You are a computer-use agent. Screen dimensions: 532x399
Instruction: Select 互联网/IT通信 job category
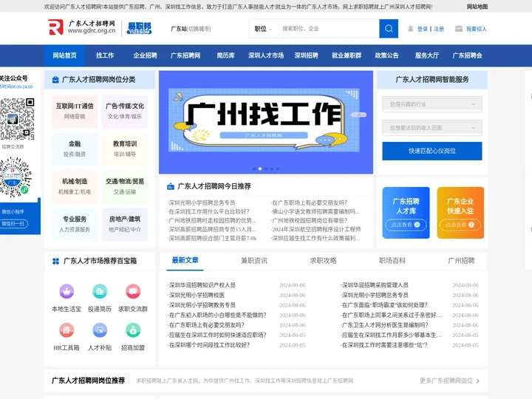(75, 112)
